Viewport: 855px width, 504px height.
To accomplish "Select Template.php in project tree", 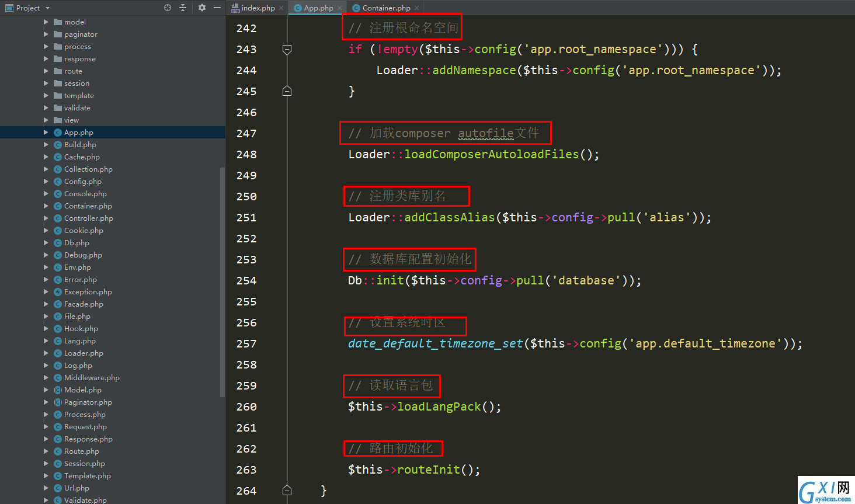I will [88, 476].
